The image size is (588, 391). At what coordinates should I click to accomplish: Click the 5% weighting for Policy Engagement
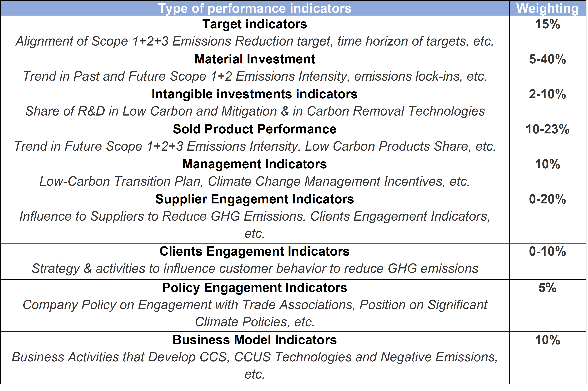[547, 288]
